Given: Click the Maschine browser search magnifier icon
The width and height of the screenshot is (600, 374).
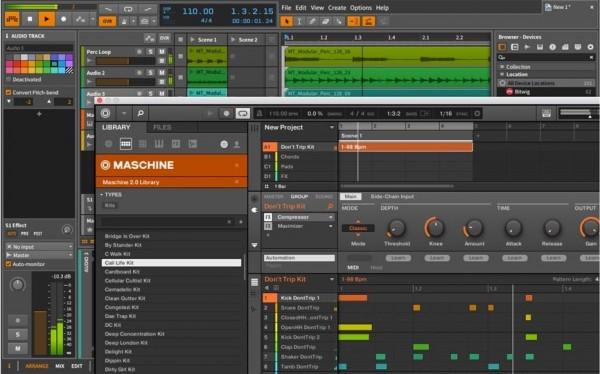Looking at the screenshot, I should tap(140, 113).
